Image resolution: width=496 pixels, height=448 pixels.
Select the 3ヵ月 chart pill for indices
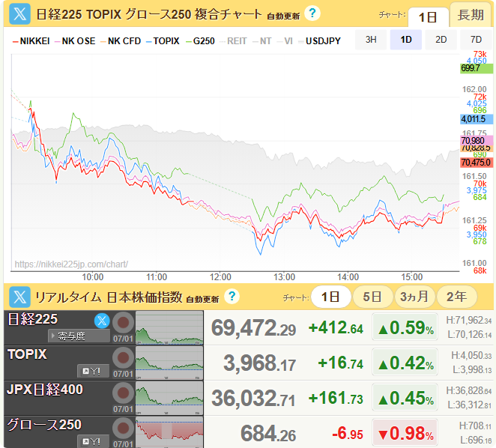pyautogui.click(x=414, y=297)
